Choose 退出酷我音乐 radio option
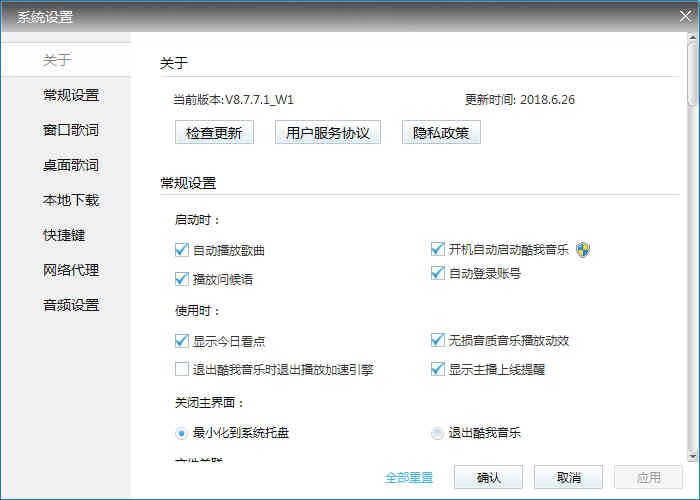Viewport: 700px width, 500px height. (x=437, y=433)
